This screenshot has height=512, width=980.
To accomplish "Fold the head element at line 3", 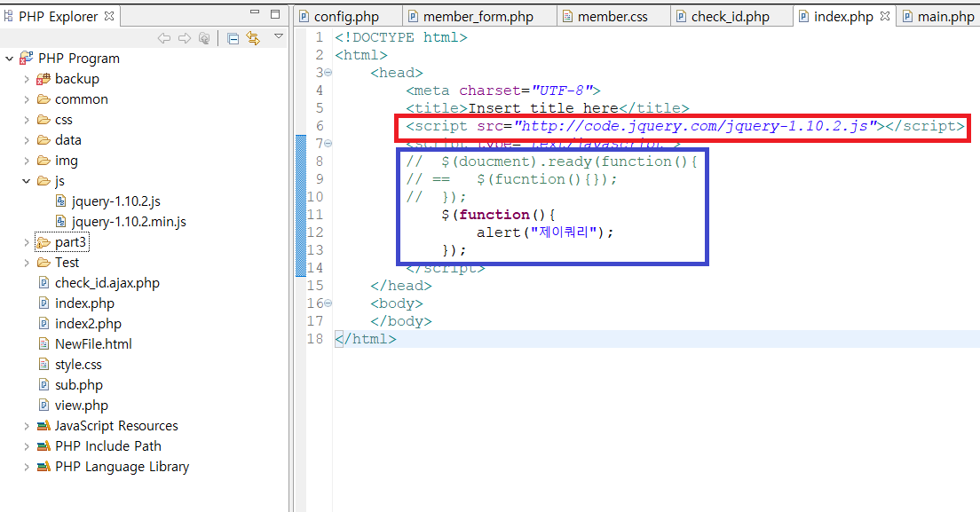I will pyautogui.click(x=328, y=73).
